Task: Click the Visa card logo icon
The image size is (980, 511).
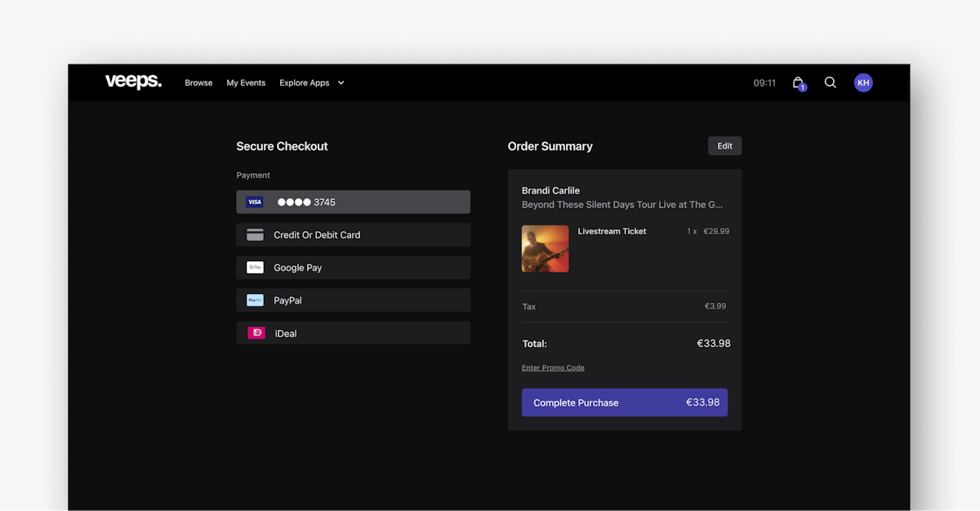Action: pyautogui.click(x=255, y=202)
